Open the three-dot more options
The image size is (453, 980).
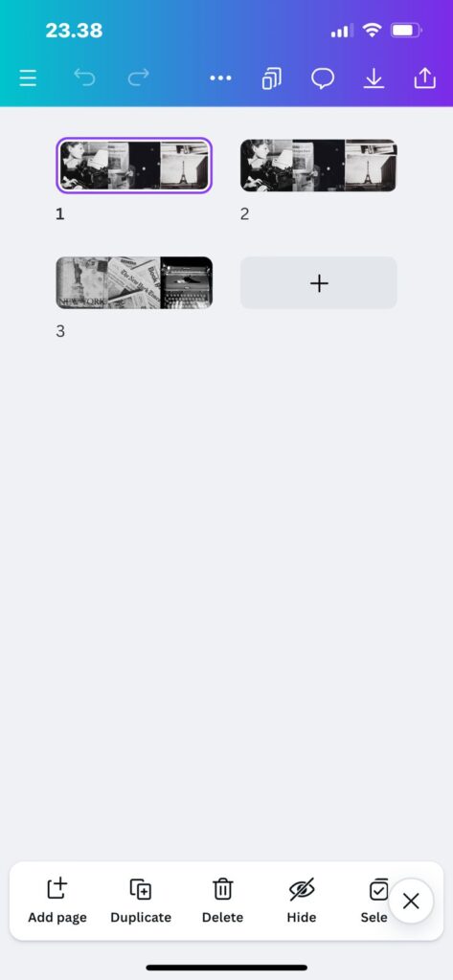tap(220, 78)
